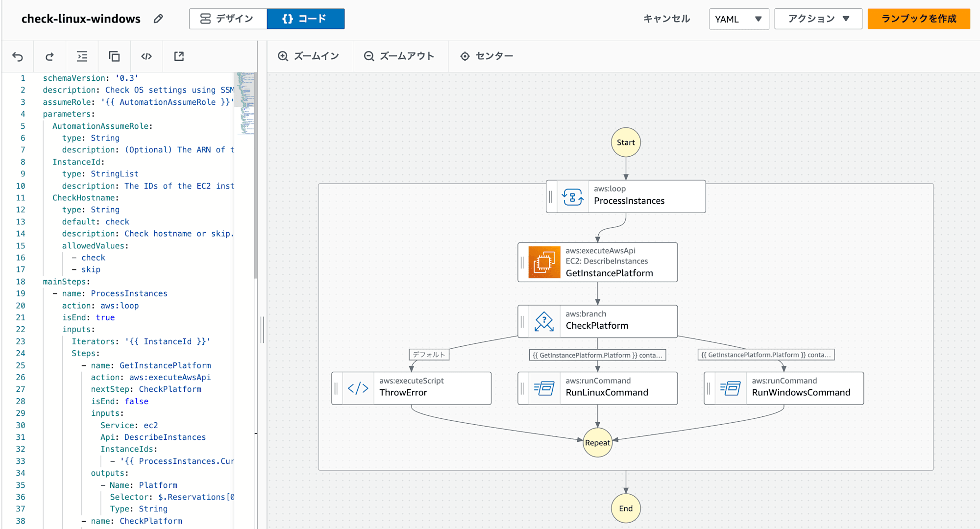
Task: Click the aws:runCommand RunWindowsCommand node icon
Action: (729, 386)
